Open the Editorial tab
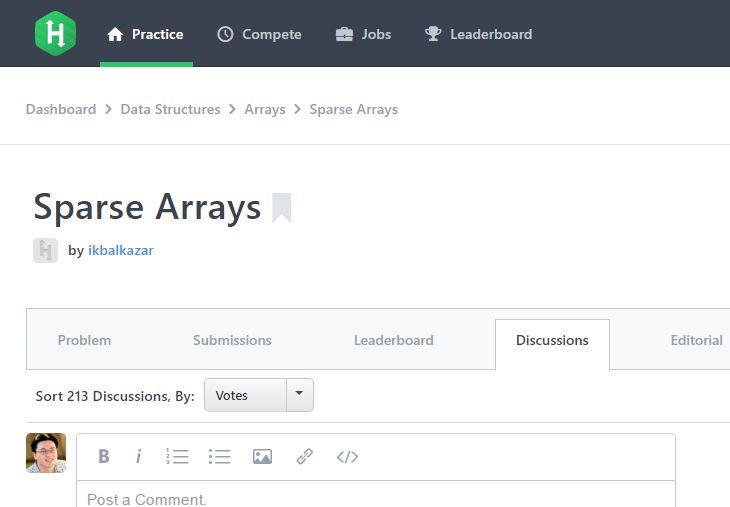Viewport: 730px width, 507px height. [696, 340]
